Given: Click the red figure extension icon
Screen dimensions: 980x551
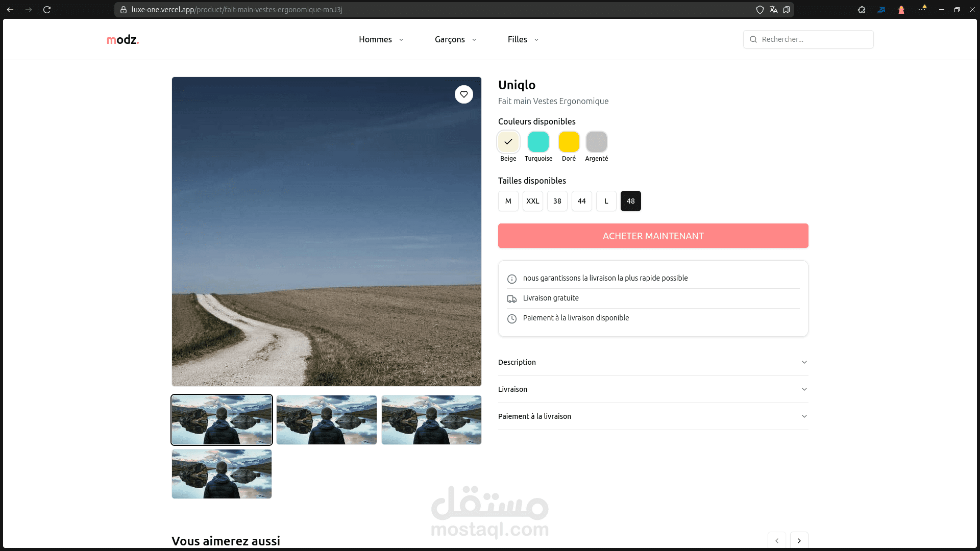Looking at the screenshot, I should pos(901,10).
